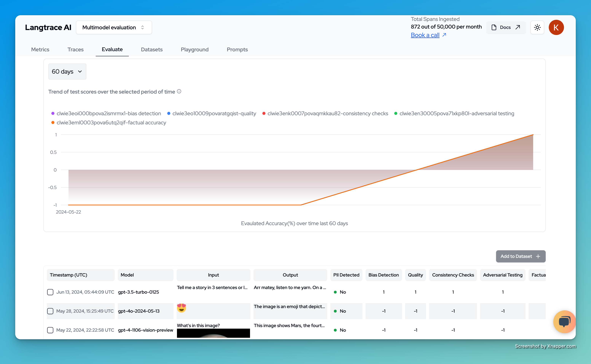
Task: Click the arrow icon next to Book a call
Action: pyautogui.click(x=444, y=35)
